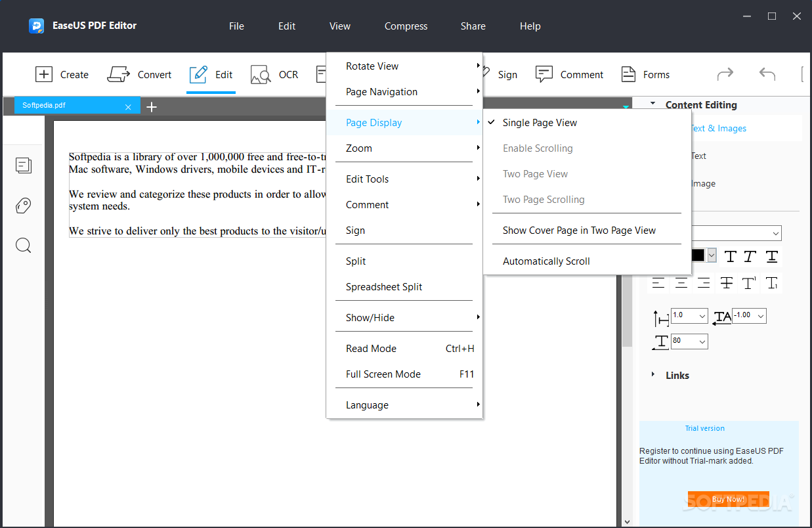Choose Split menu entry
The height and width of the screenshot is (528, 812).
point(404,261)
